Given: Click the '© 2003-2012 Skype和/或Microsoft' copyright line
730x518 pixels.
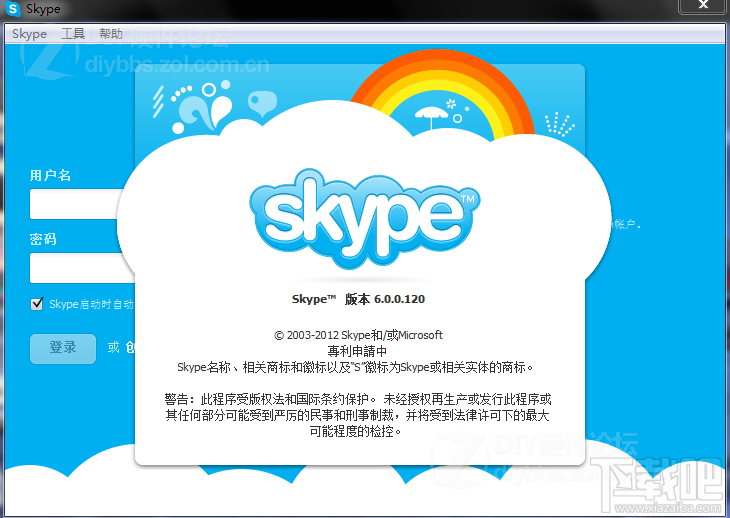Looking at the screenshot, I should pos(358,335).
